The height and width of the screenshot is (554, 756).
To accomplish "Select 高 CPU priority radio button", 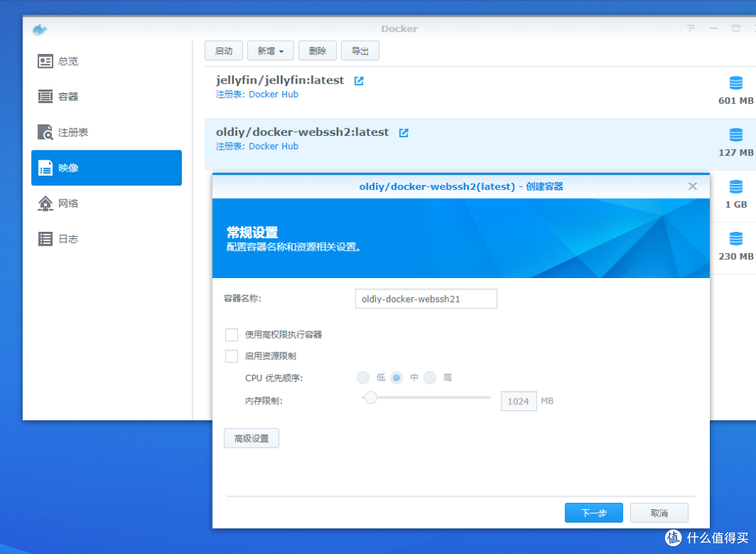I will pos(430,378).
